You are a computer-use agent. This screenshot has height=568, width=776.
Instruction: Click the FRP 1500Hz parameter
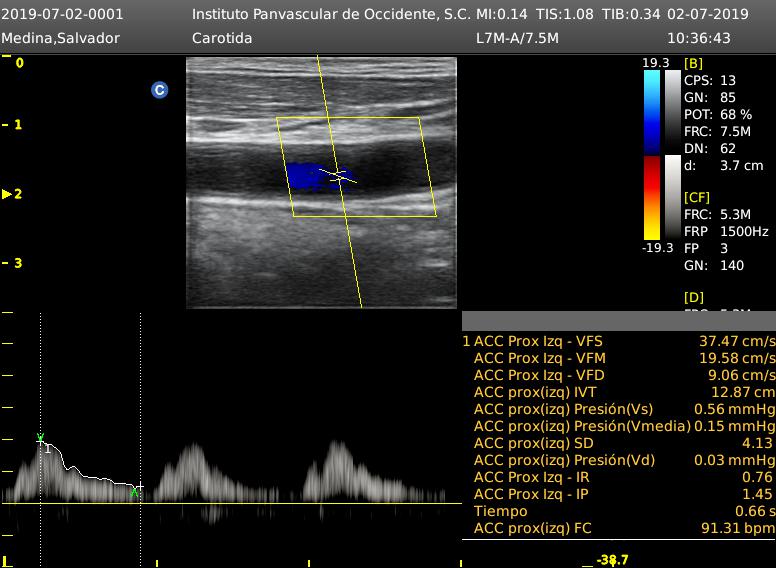click(x=726, y=231)
